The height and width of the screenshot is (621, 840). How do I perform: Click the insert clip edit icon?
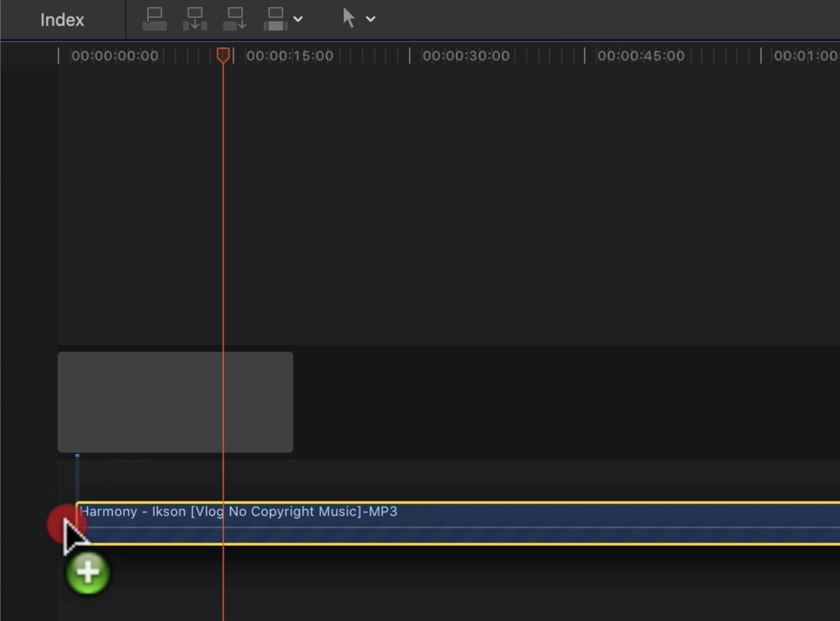(195, 19)
